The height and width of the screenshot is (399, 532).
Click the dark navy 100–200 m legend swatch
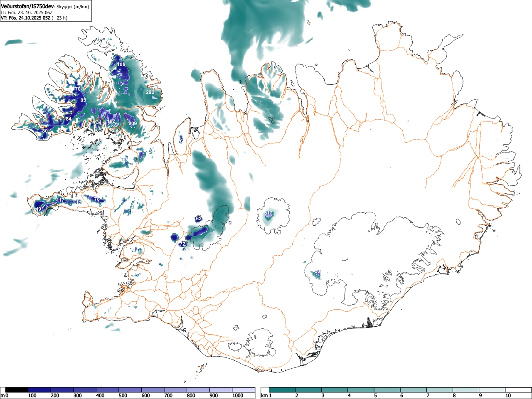coord(39,390)
